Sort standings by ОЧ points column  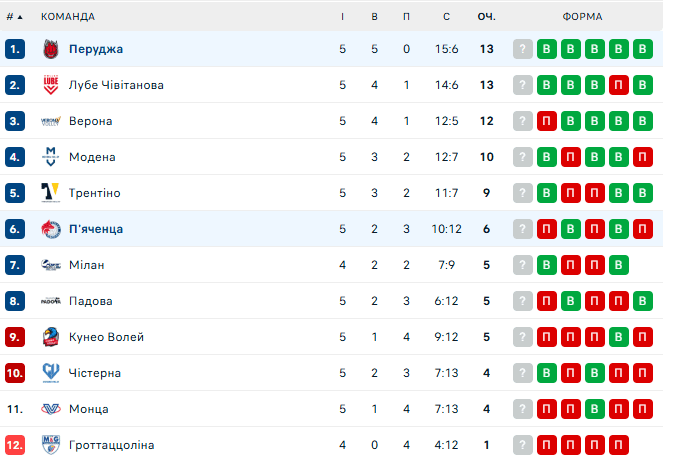coord(486,17)
